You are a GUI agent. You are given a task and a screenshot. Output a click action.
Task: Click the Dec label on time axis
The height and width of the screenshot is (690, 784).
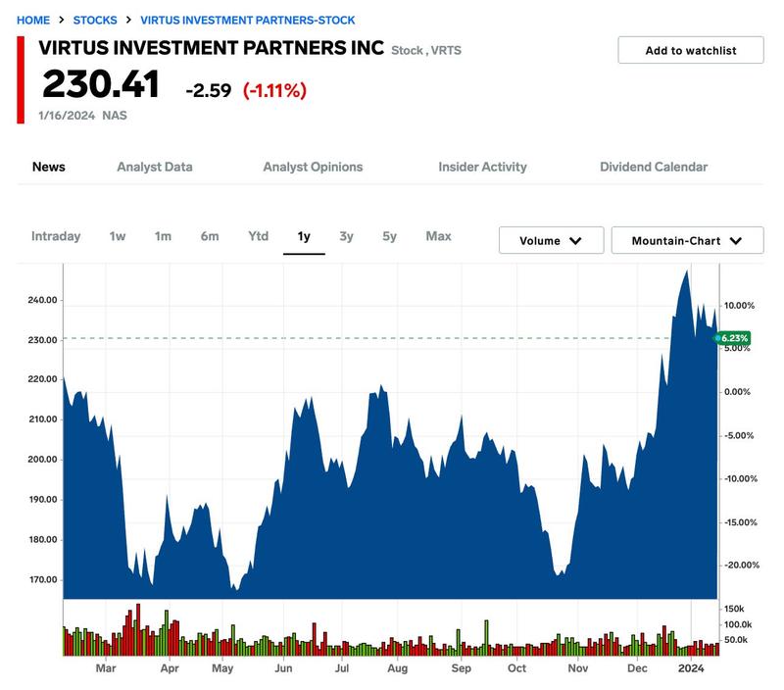point(637,668)
